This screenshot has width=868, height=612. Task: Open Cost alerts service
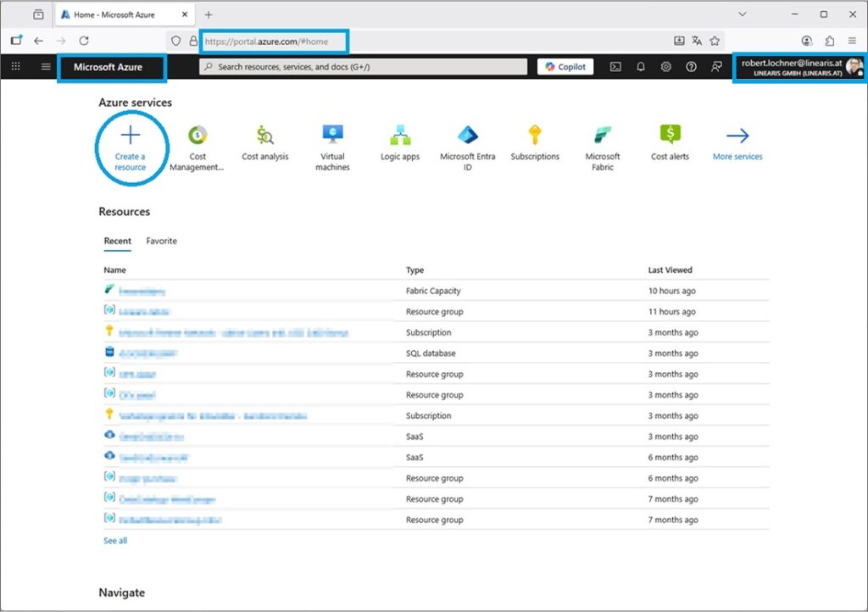point(670,143)
